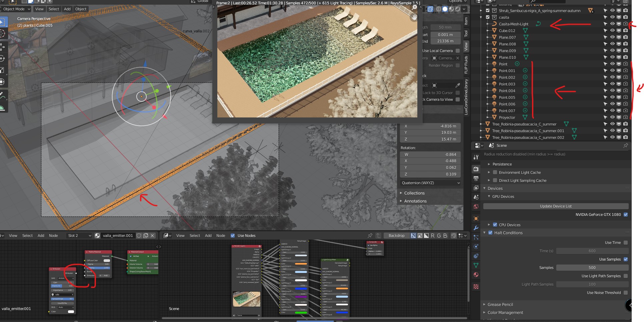Click the Update Device List button
This screenshot has width=644, height=322.
[x=555, y=206]
